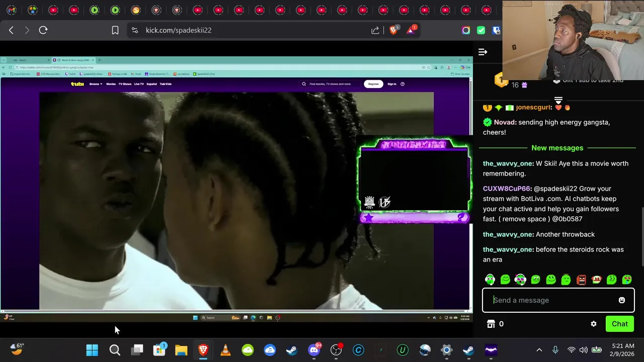
Task: Open Wi-Fi network tray icon
Action: point(571,350)
